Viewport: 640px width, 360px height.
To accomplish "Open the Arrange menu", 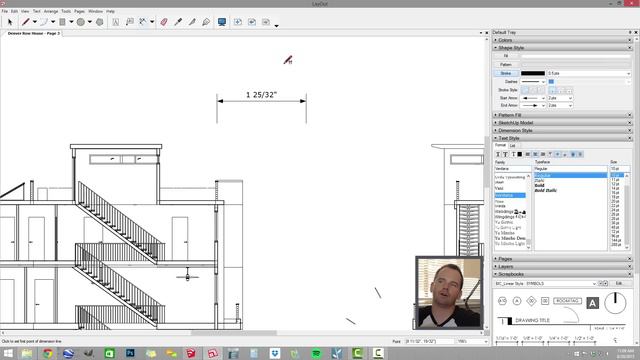I will (x=51, y=11).
